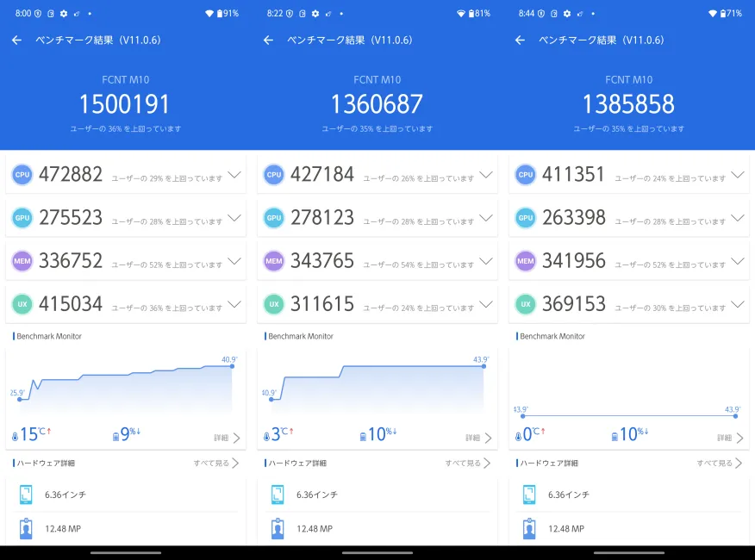Tap screen-size icon on the 8:00 screen
755x560 pixels.
(x=26, y=495)
